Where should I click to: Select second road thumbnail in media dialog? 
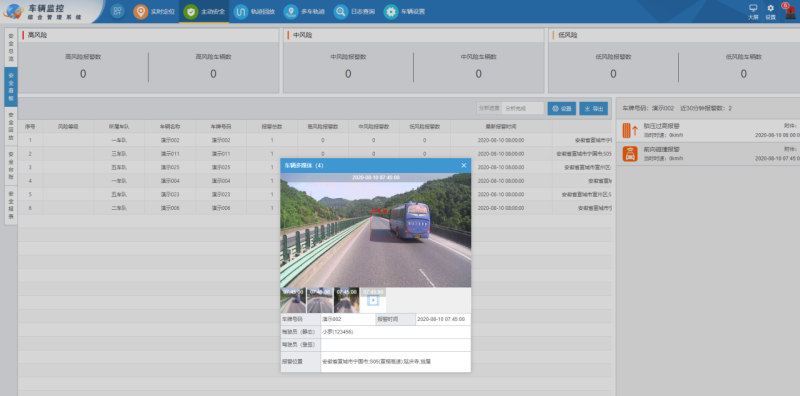pos(320,300)
